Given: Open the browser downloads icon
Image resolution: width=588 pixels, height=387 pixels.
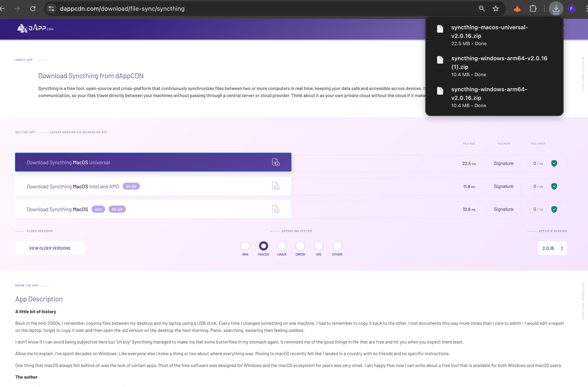Looking at the screenshot, I should [x=556, y=9].
